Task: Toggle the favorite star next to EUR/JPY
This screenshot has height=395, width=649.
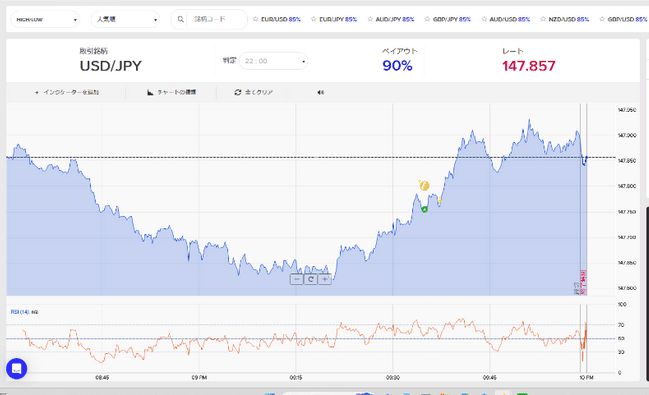Action: 314,19
